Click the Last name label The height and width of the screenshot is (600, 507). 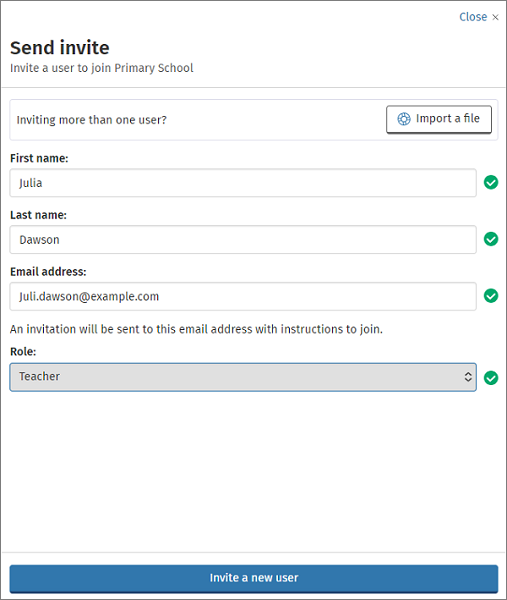tap(38, 215)
